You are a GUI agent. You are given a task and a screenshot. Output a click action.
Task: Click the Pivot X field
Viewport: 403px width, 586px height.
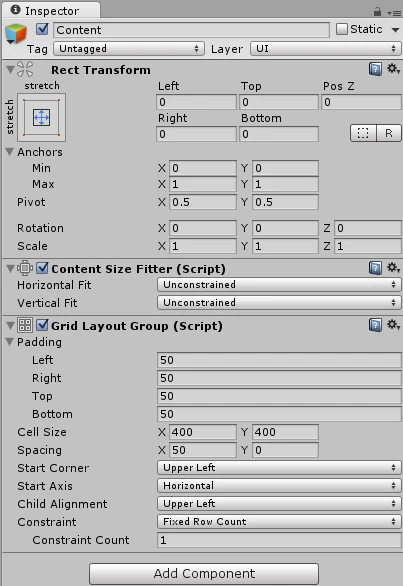203,202
